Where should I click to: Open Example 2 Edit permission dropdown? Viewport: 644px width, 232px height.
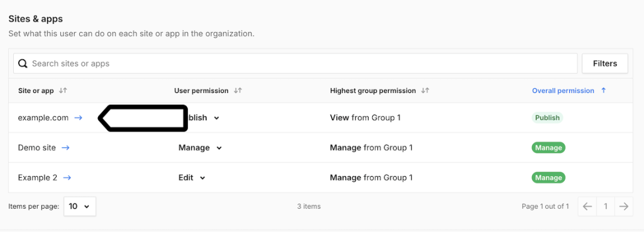[192, 178]
